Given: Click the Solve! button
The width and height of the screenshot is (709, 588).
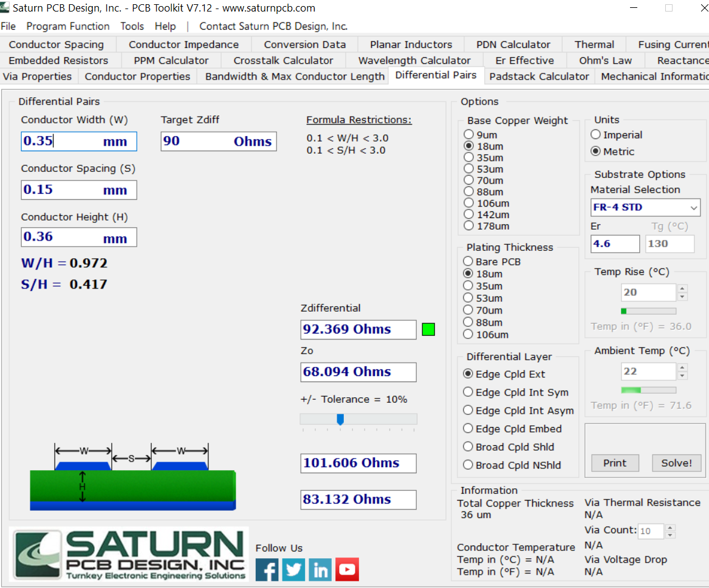Looking at the screenshot, I should [676, 463].
